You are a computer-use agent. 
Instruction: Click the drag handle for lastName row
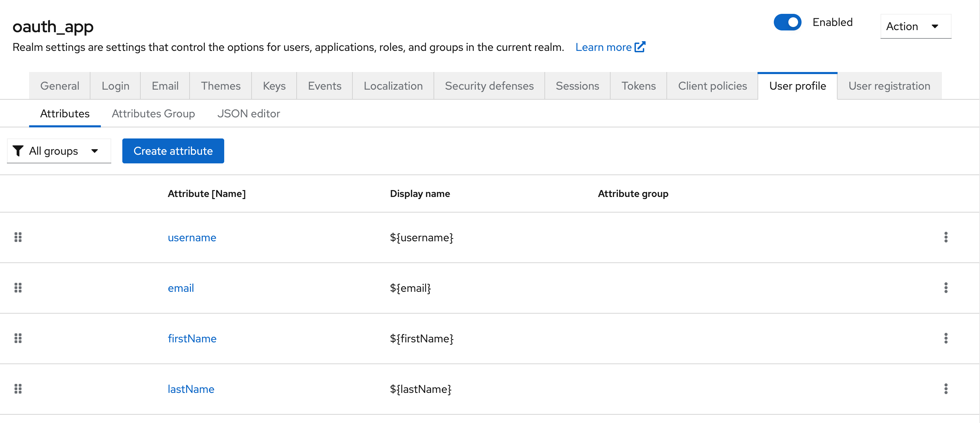(18, 389)
